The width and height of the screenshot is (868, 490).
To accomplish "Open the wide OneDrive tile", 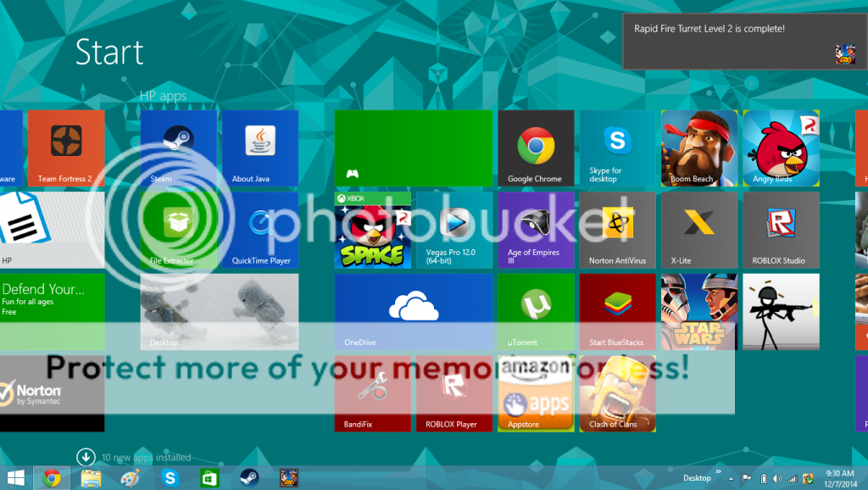I will [413, 311].
